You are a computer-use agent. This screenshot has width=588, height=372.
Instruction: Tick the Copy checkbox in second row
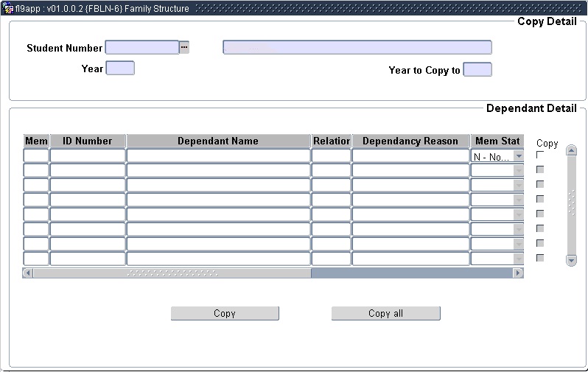click(540, 169)
